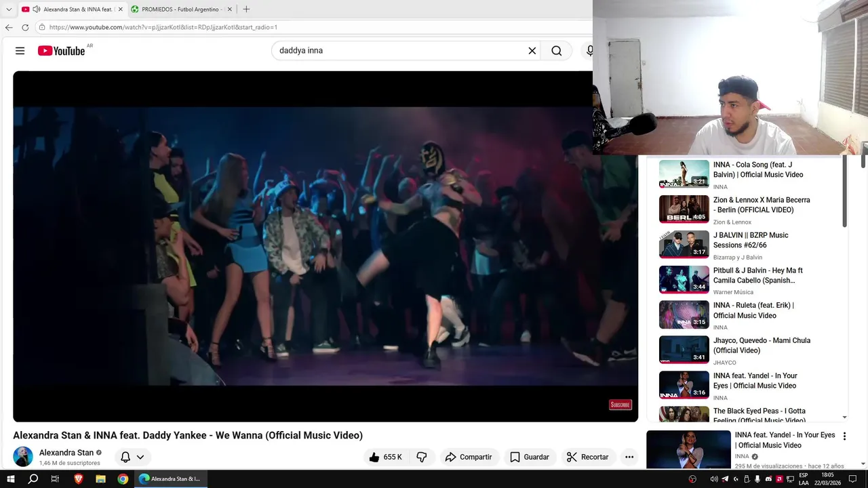This screenshot has height=488, width=868.
Task: Start voice search with the microphone
Action: click(589, 51)
